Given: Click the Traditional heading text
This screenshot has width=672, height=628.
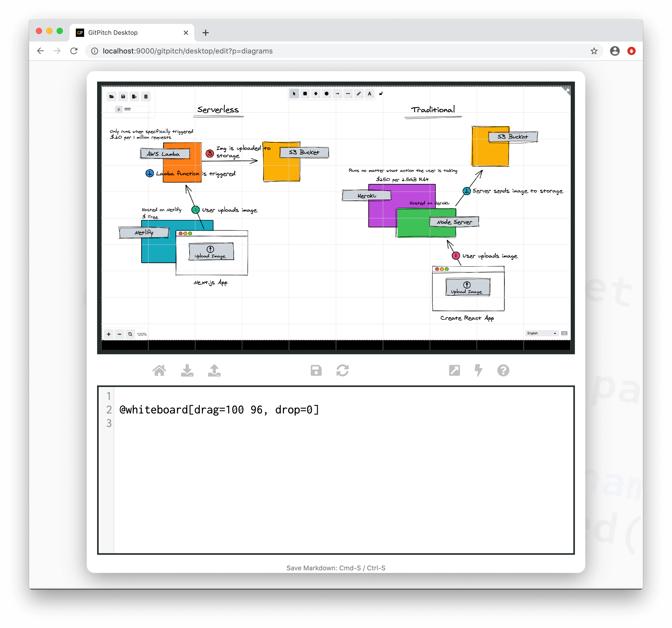Looking at the screenshot, I should point(433,110).
